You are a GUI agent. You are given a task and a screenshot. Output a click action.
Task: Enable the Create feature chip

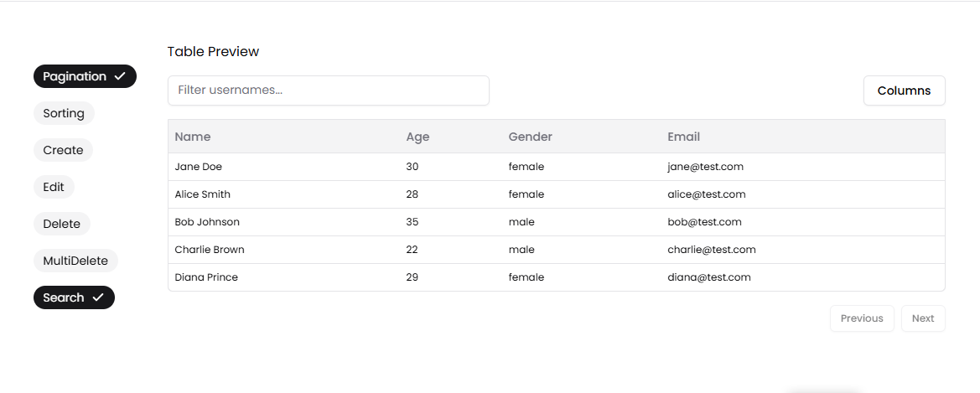point(63,150)
